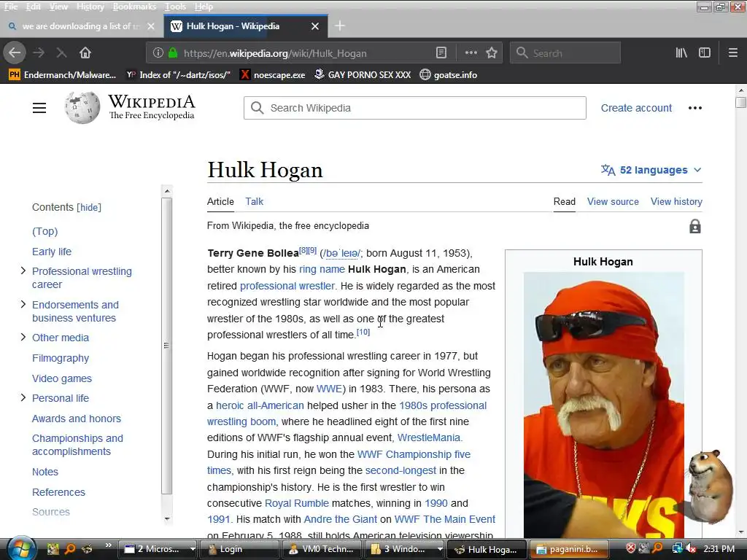Show hidden quick launch items chevron
This screenshot has height=560, width=747.
[x=109, y=545]
